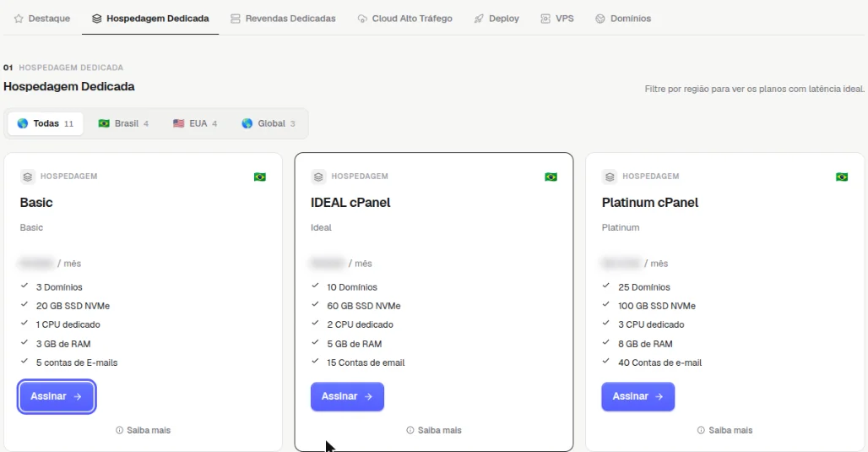
Task: Subscribe to the Basic plan with Assinar
Action: 57,396
